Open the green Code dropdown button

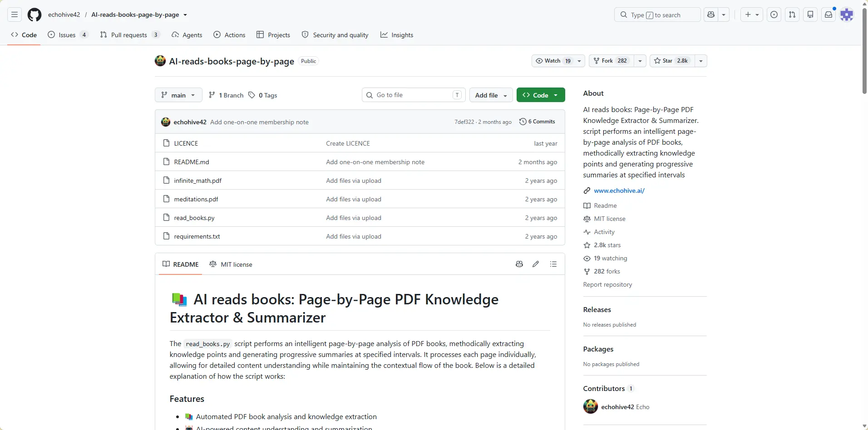click(541, 95)
